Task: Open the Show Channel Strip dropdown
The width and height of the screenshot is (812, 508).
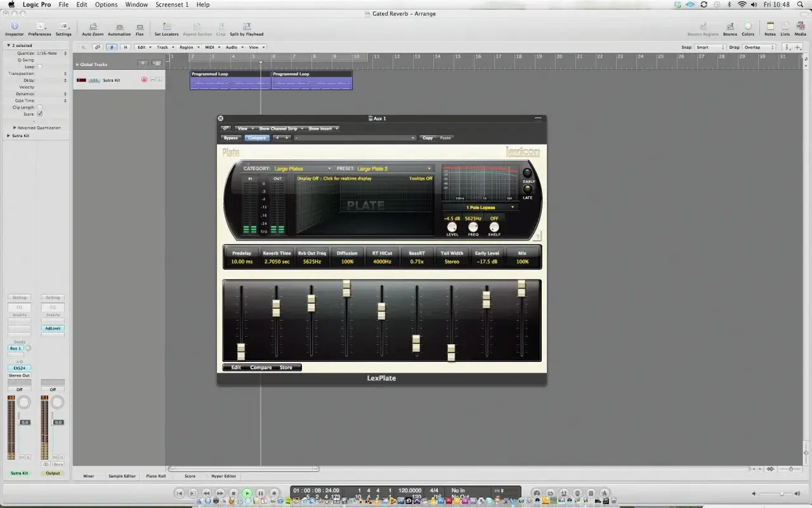Action: point(280,128)
